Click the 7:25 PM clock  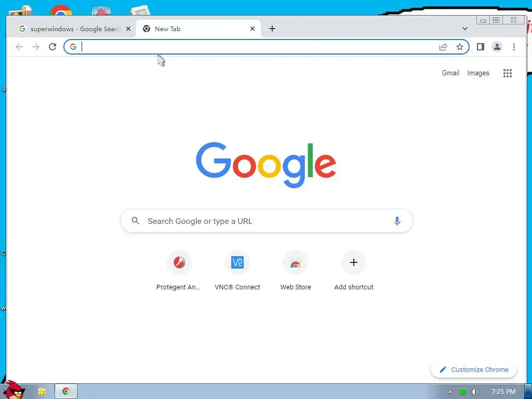[503, 392]
